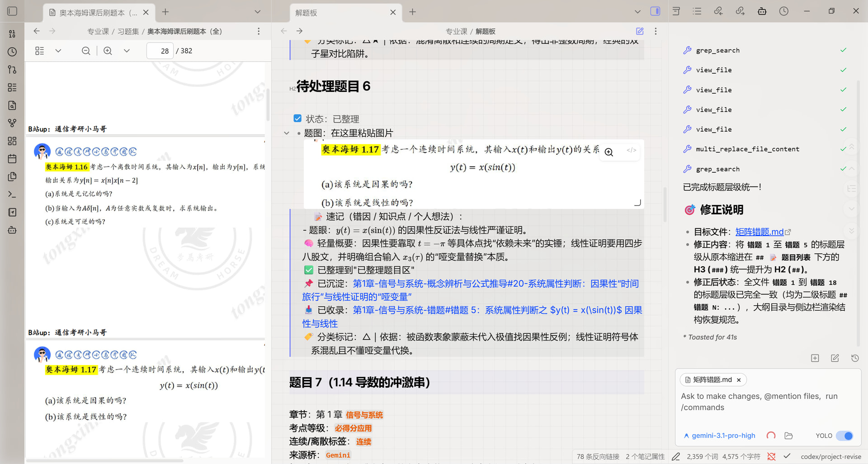Open more options for 解题板 note
This screenshot has width=868, height=464.
[656, 31]
